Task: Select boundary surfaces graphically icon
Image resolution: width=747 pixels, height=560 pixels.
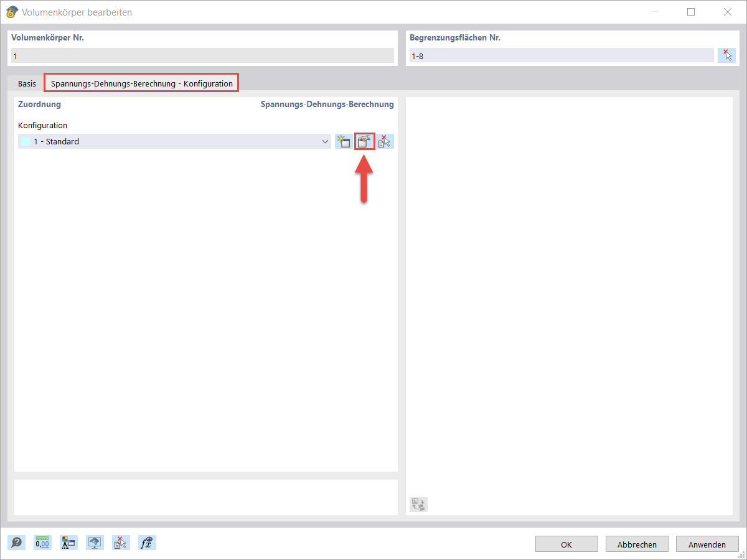Action: pyautogui.click(x=726, y=55)
